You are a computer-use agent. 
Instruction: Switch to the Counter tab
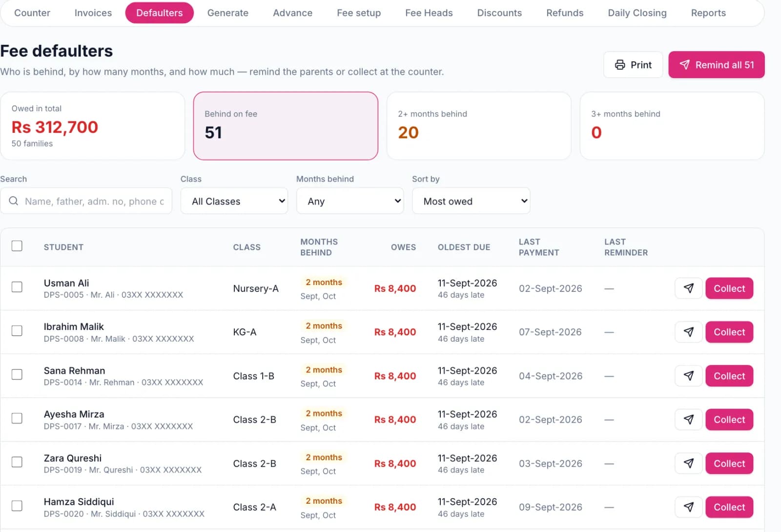pyautogui.click(x=32, y=13)
